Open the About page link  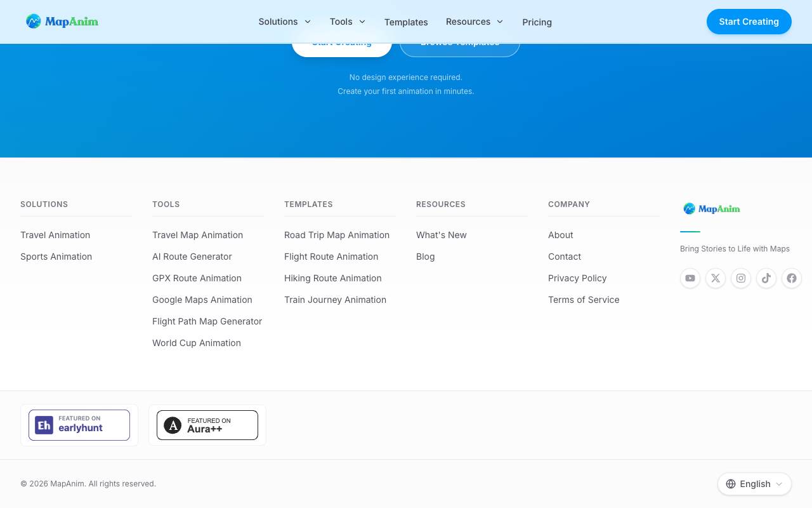click(561, 235)
